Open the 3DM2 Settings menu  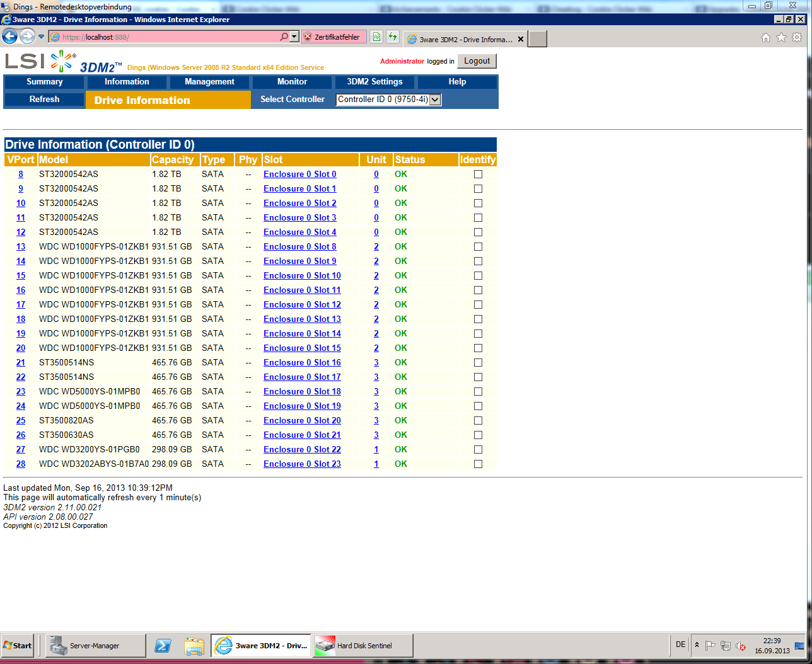pos(374,82)
